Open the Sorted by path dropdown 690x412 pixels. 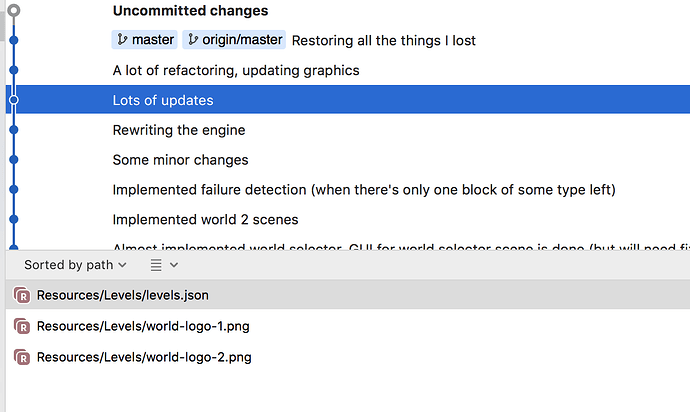(76, 265)
